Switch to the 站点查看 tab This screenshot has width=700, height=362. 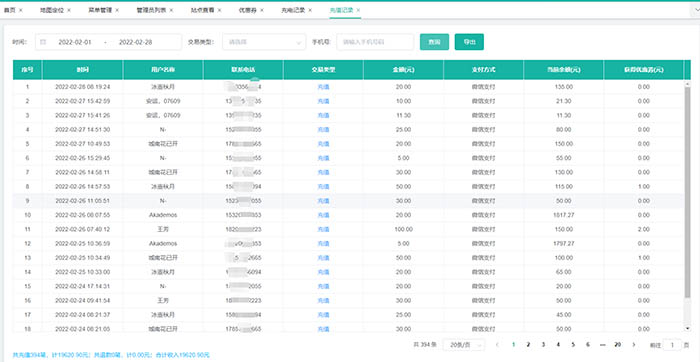[203, 10]
